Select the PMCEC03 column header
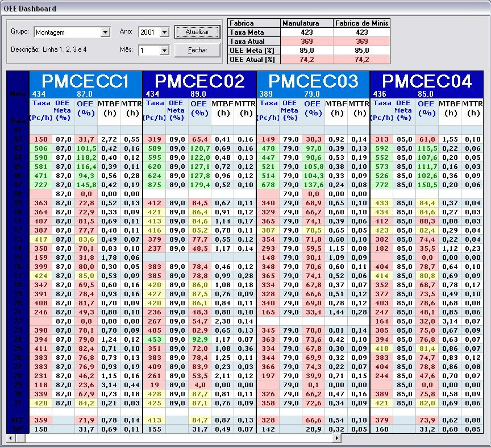Viewport: 491px width, 448px height. (x=313, y=81)
